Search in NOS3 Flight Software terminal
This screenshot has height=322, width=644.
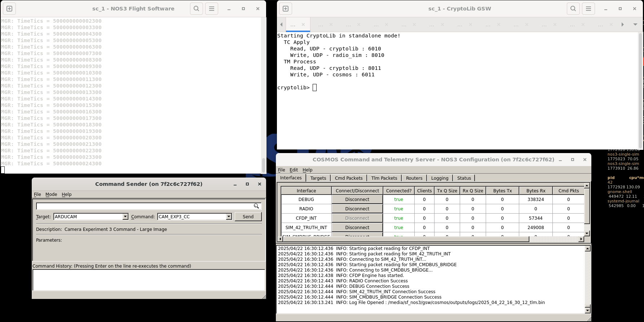[x=197, y=9]
